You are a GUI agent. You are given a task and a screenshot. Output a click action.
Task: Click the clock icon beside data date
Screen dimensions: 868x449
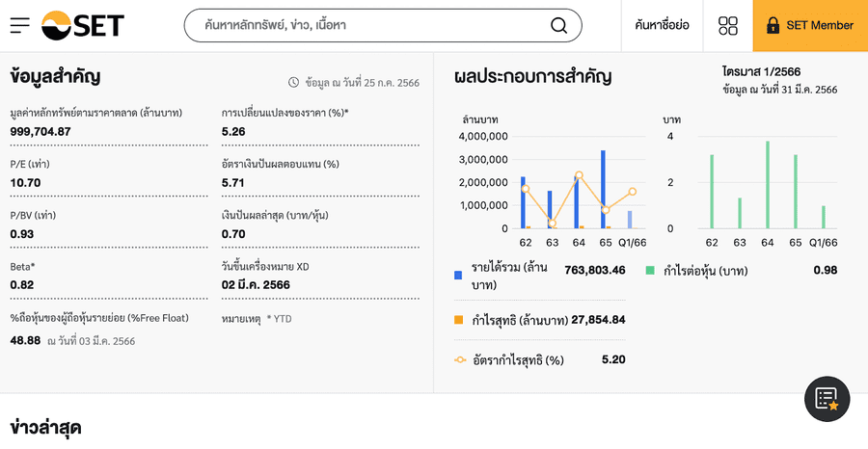click(x=294, y=83)
